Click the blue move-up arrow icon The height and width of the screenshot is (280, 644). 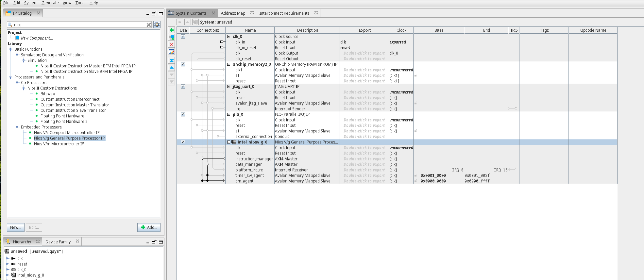pos(172,68)
